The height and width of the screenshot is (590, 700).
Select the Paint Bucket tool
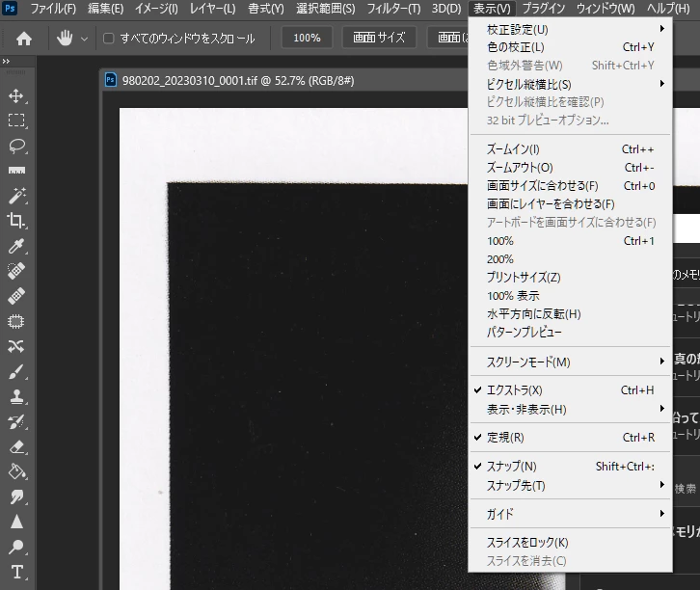[x=16, y=471]
